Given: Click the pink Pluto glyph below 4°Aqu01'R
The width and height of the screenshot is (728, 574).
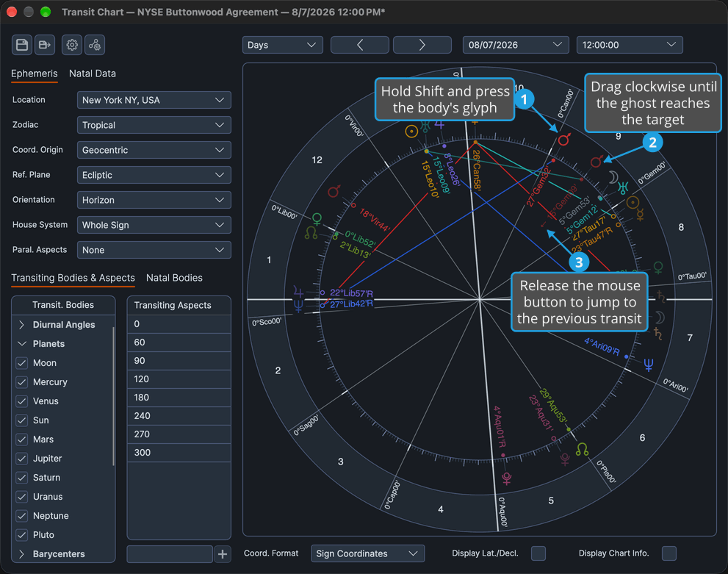Looking at the screenshot, I should coord(507,478).
